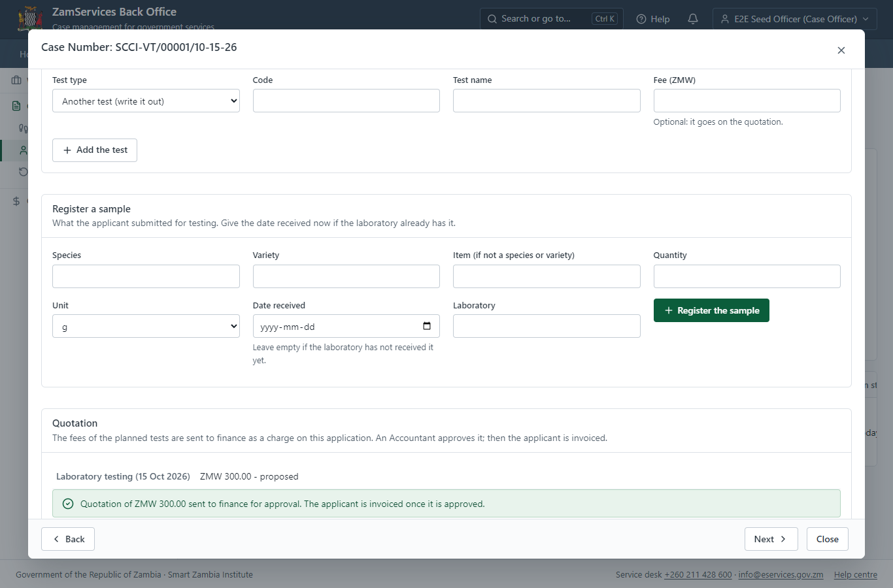Open Help from the top bar

click(653, 19)
